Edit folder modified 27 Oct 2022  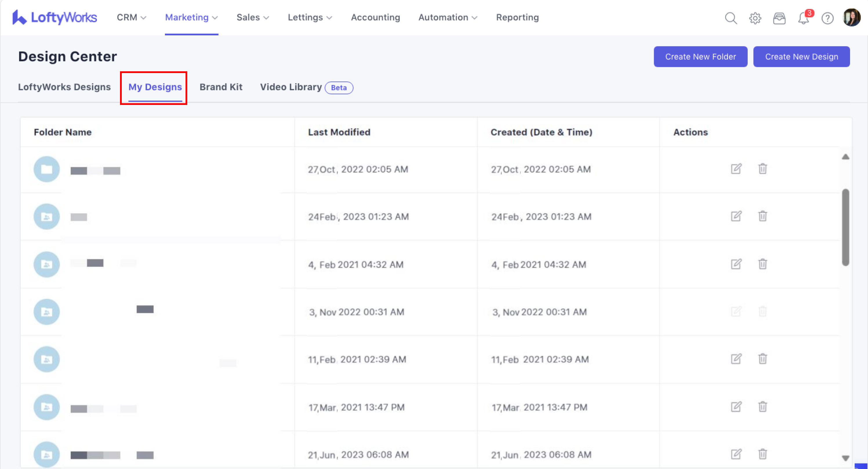click(x=736, y=169)
